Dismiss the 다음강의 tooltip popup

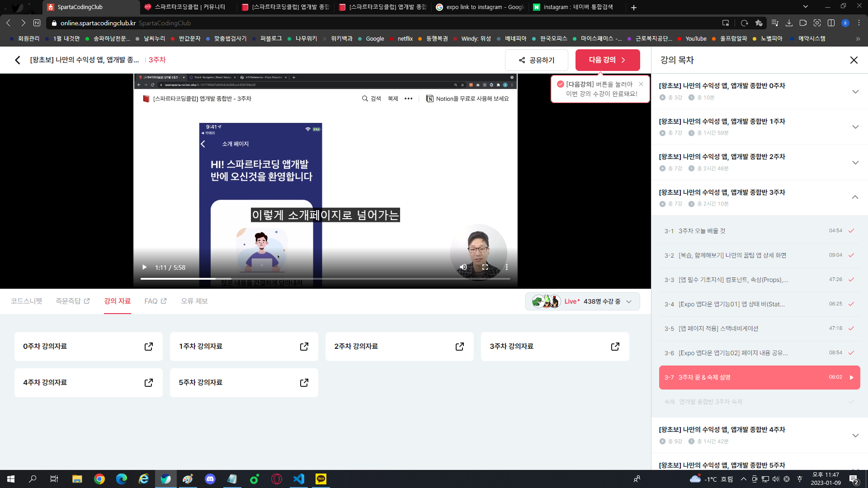point(641,84)
